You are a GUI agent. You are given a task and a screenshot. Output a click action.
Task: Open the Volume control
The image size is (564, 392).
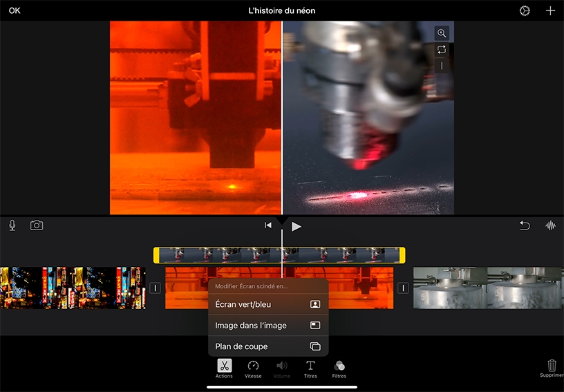(x=281, y=368)
